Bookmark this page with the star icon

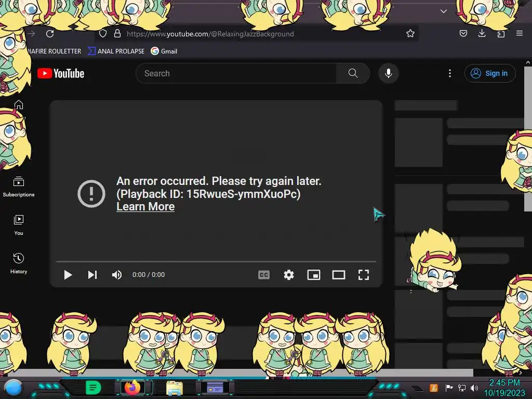(410, 33)
